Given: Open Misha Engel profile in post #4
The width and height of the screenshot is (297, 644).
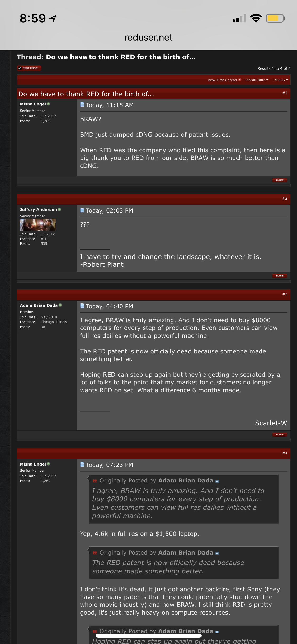Looking at the screenshot, I should [x=33, y=464].
